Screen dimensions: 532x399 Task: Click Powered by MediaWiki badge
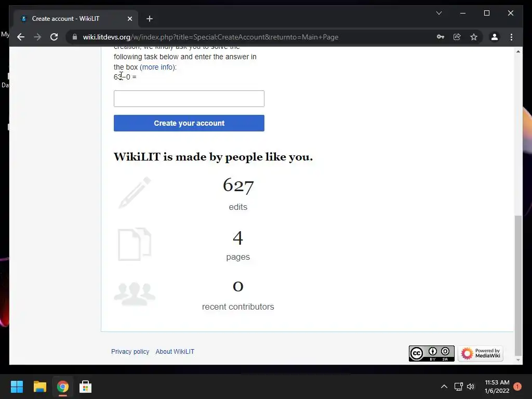click(481, 353)
